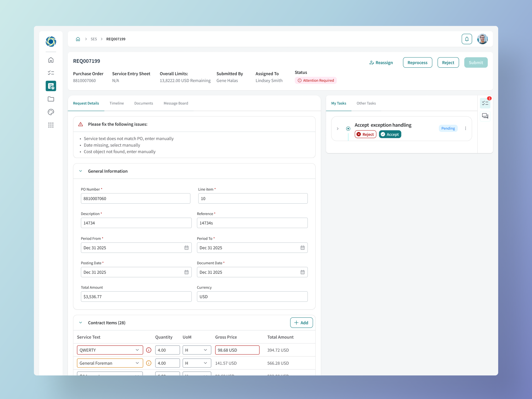
Task: Reject the exception handling task
Action: 365,134
